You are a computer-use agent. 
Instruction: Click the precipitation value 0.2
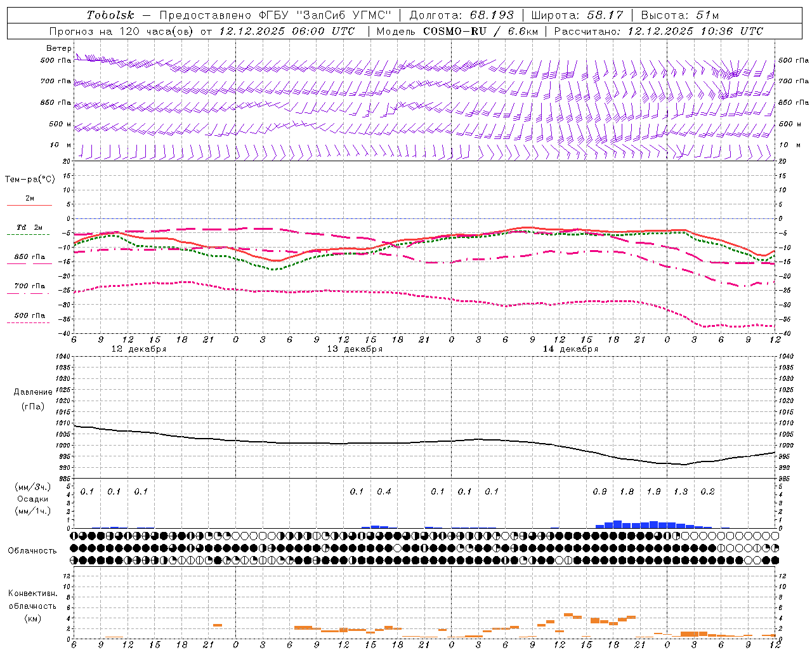(707, 492)
